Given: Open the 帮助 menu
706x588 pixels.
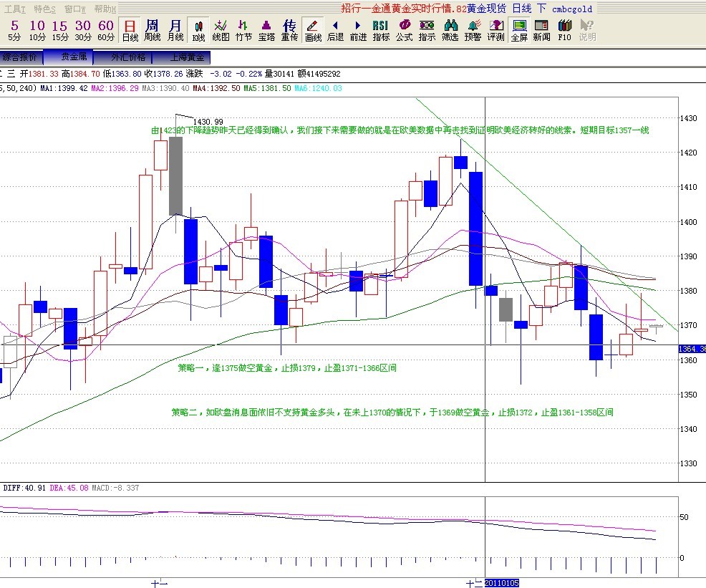Looking at the screenshot, I should click(105, 9).
